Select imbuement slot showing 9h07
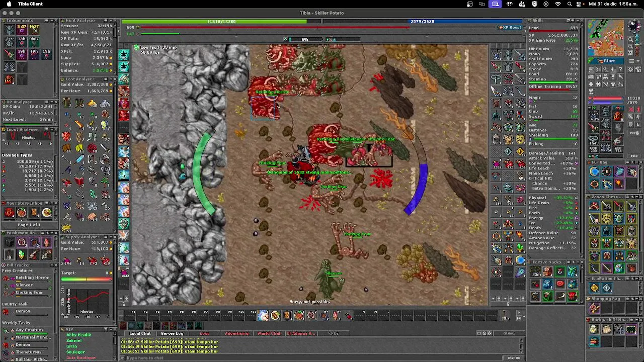This screenshot has height=362, width=644. coord(34,42)
